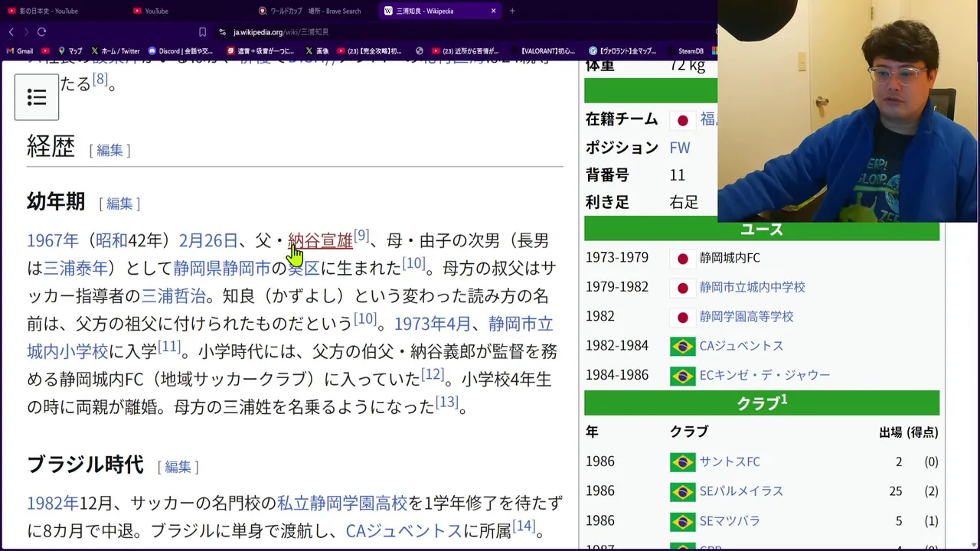
Task: Open a new tab with the plus button
Action: [512, 11]
